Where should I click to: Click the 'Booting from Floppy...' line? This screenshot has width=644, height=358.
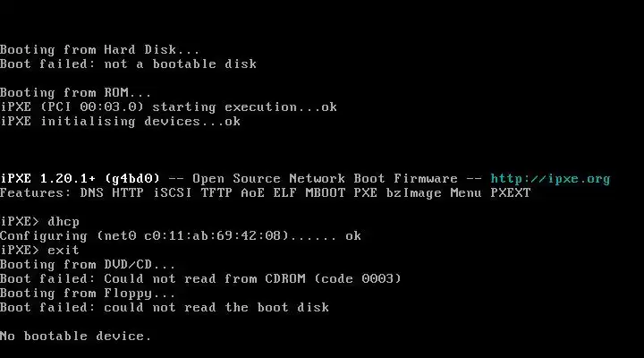(x=88, y=293)
